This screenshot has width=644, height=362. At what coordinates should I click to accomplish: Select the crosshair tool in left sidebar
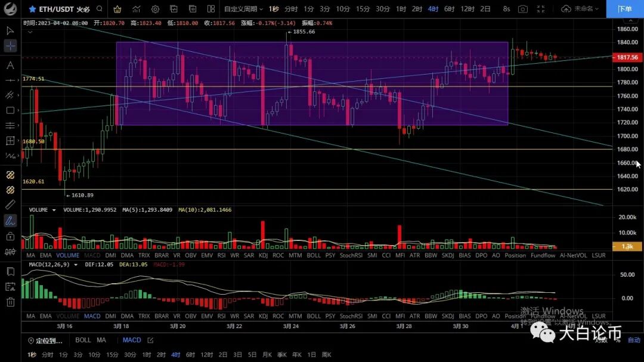(10, 46)
